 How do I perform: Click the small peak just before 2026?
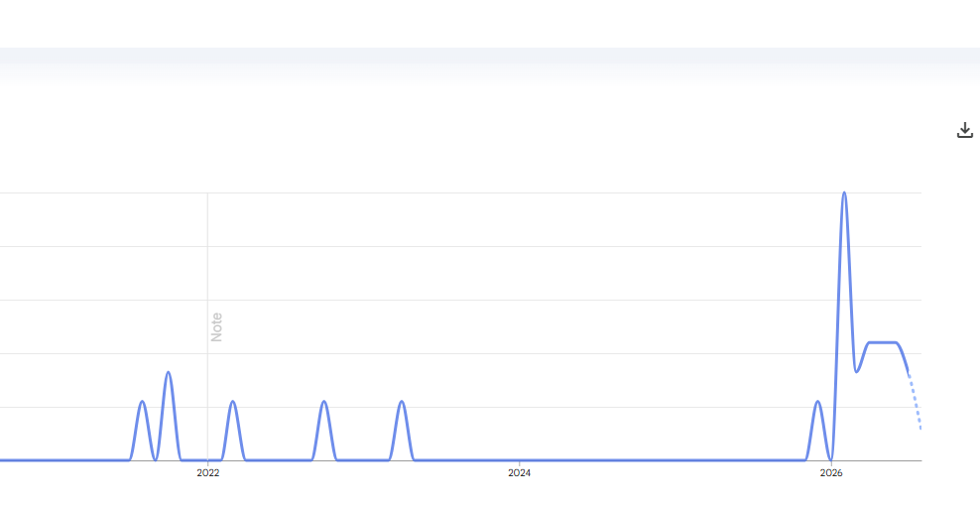click(x=817, y=402)
